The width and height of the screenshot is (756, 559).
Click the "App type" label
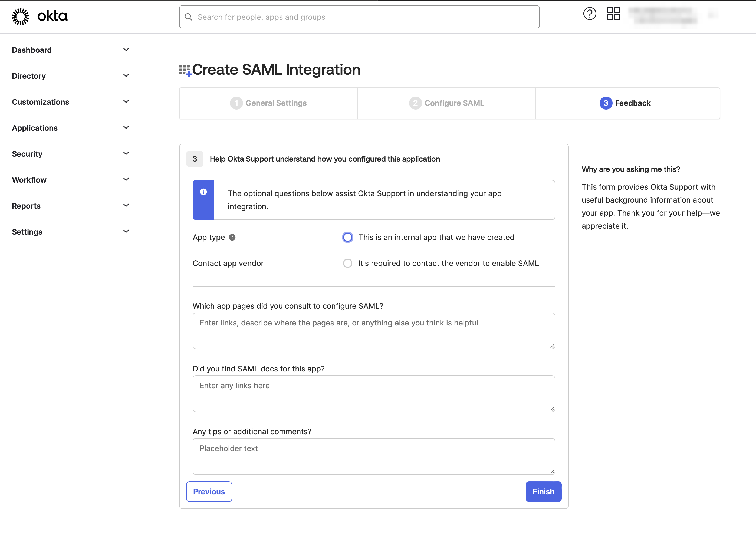click(x=209, y=238)
